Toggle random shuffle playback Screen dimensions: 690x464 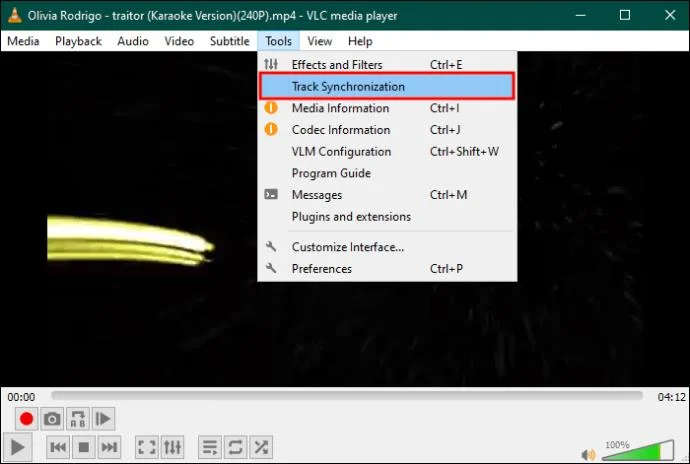[x=261, y=448]
